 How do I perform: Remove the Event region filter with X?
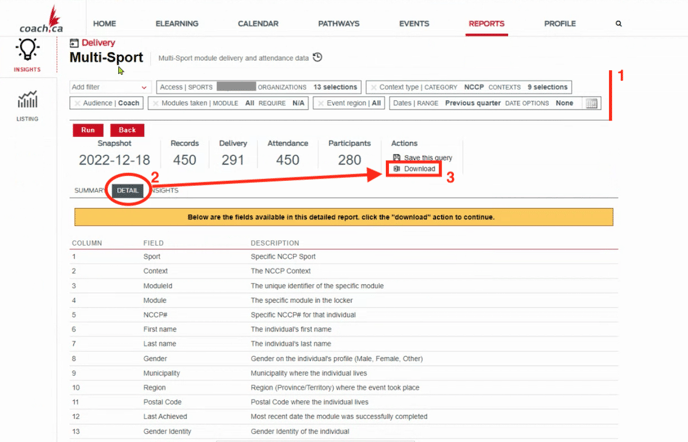pyautogui.click(x=321, y=103)
